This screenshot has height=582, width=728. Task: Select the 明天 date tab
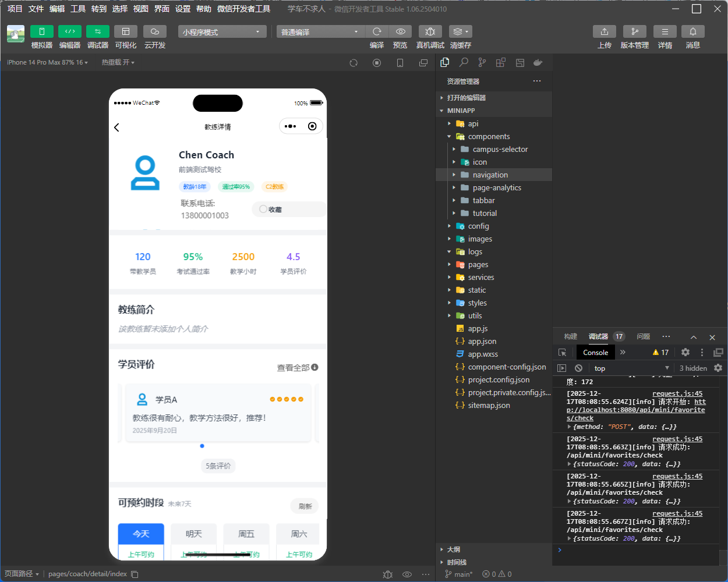[194, 534]
